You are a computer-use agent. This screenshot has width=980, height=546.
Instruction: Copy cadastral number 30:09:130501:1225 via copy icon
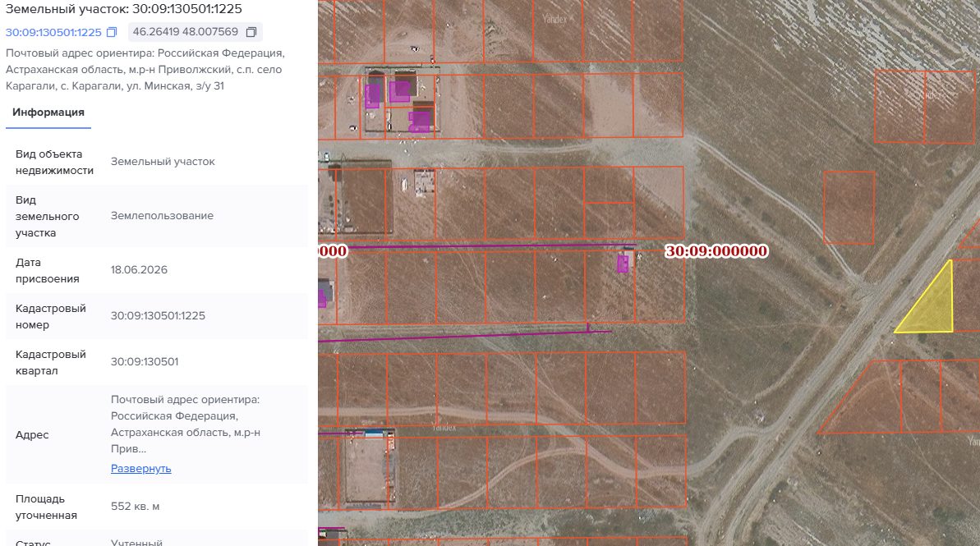(x=112, y=32)
